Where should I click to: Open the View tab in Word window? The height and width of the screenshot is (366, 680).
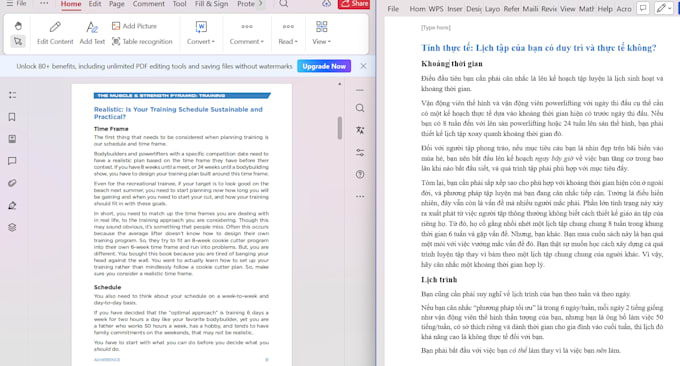coord(567,9)
